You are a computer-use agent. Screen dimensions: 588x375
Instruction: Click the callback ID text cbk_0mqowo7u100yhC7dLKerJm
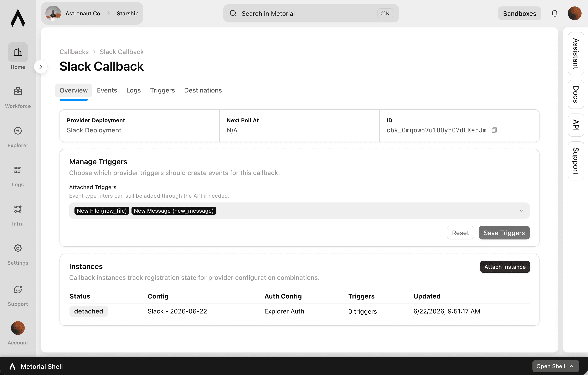(436, 130)
